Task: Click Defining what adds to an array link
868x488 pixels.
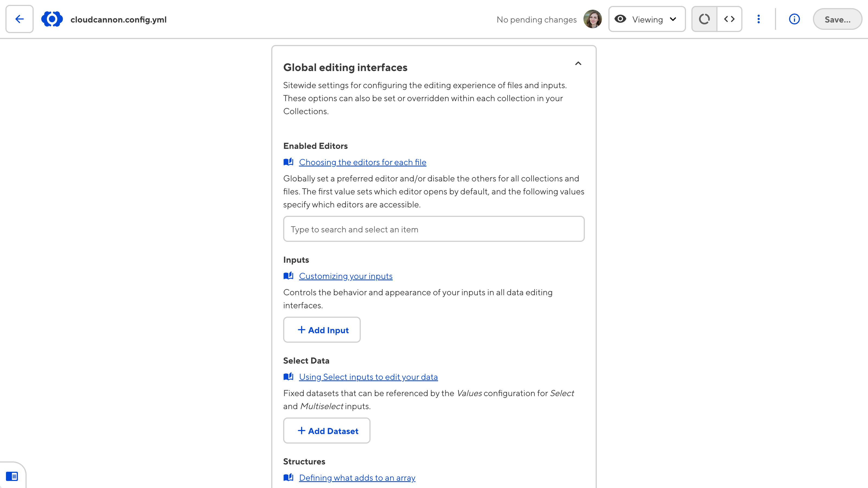Action: (357, 477)
